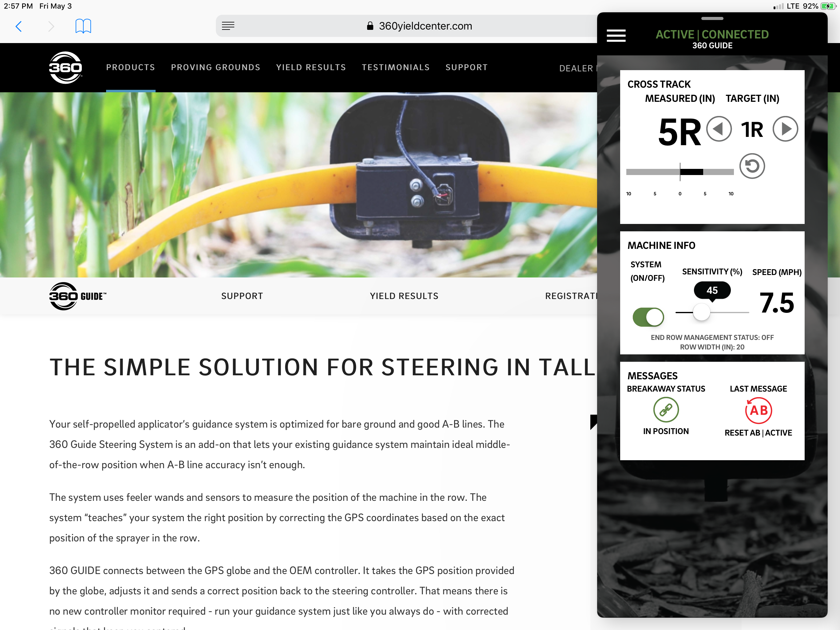The width and height of the screenshot is (840, 630).
Task: Open Registration tab in 360 Guide subnav
Action: click(x=571, y=296)
